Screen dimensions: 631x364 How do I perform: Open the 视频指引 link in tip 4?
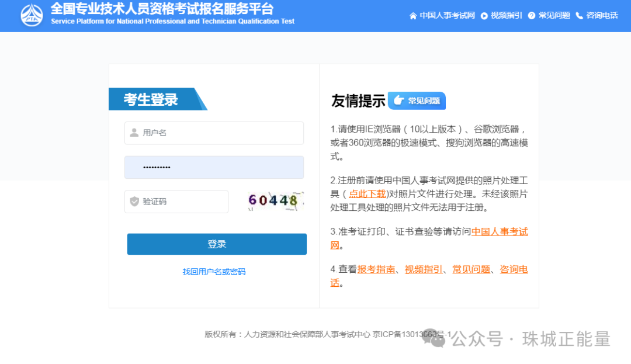424,269
